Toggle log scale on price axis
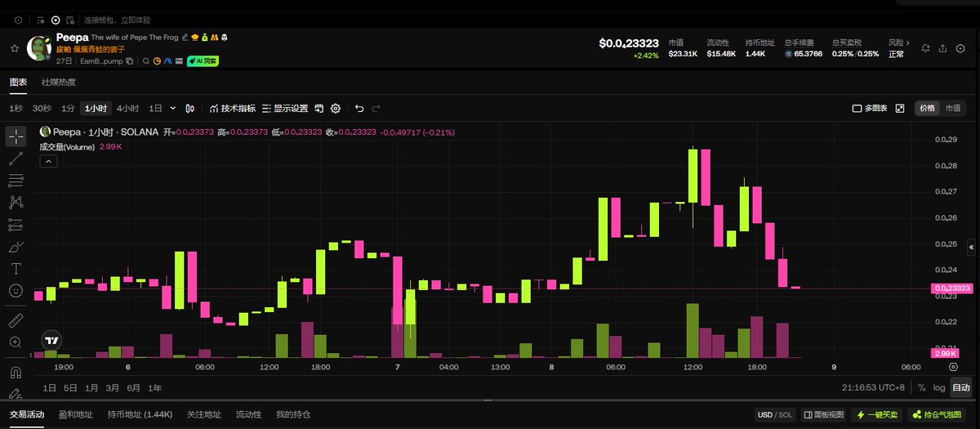This screenshot has height=429, width=980. point(939,387)
